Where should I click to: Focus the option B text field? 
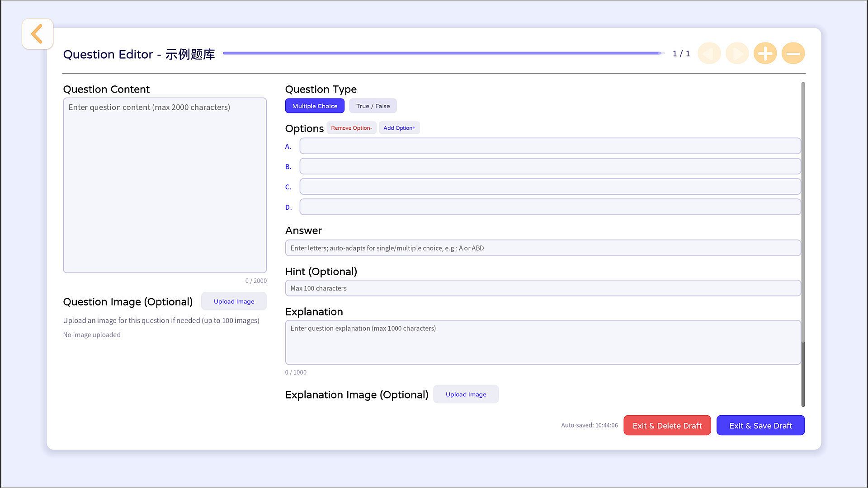(x=550, y=166)
